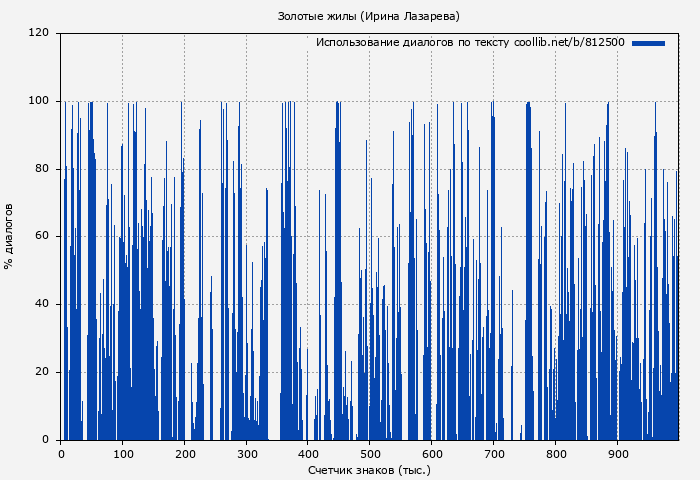This screenshot has width=700, height=480.
Task: Click the x-axis tick label 800
Action: point(557,454)
